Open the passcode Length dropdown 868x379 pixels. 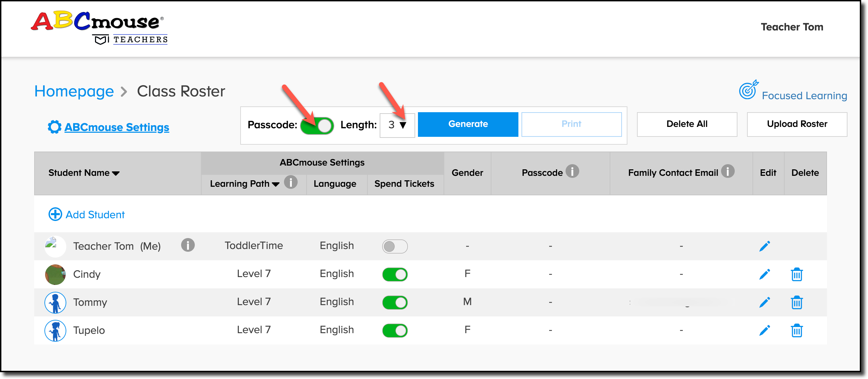coord(397,125)
